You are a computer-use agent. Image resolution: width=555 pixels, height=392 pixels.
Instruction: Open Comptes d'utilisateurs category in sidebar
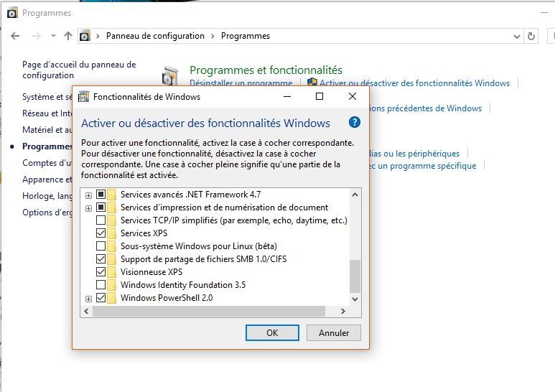[47, 163]
